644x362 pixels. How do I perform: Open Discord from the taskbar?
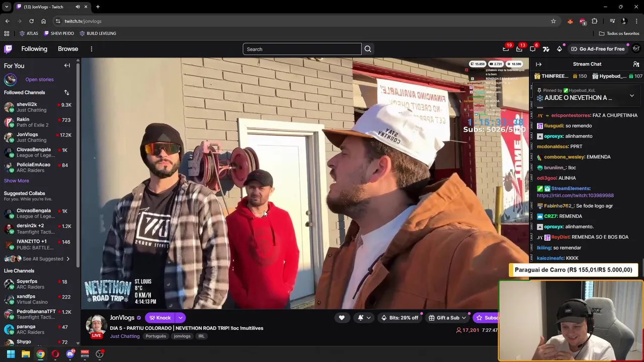[x=70, y=354]
